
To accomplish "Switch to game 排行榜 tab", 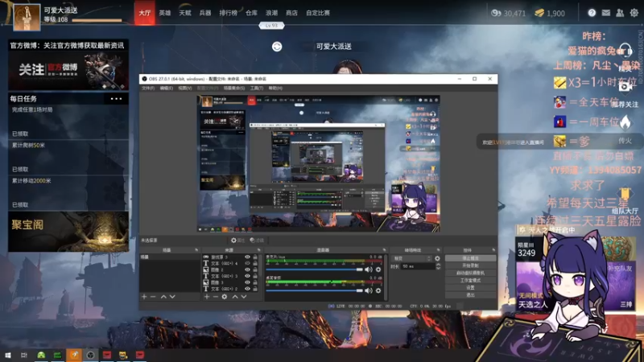I will point(228,13).
